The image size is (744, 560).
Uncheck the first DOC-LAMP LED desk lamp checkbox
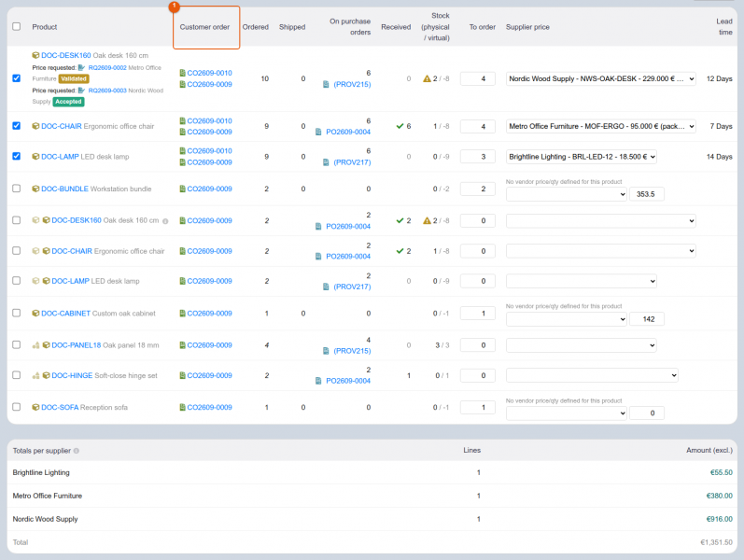[17, 156]
